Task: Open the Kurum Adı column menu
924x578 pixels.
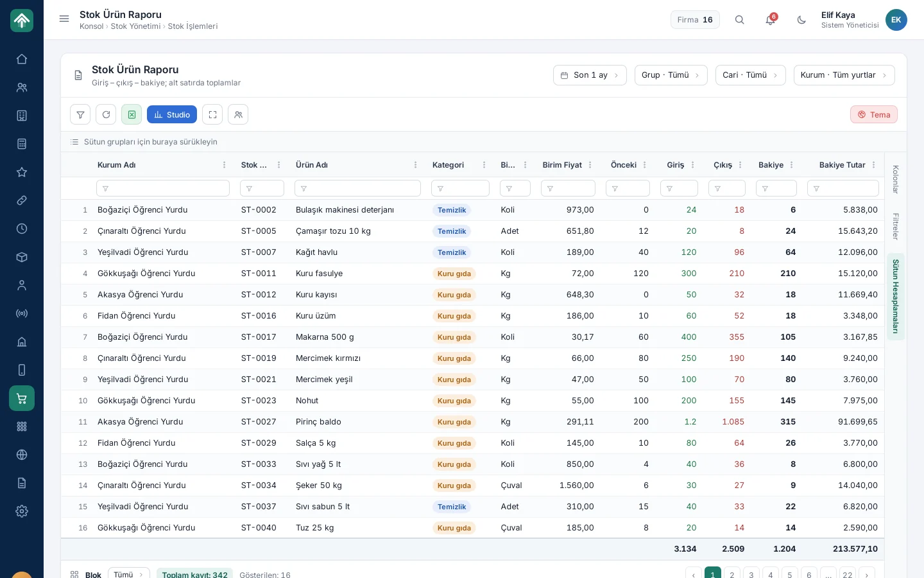Action: (224, 165)
